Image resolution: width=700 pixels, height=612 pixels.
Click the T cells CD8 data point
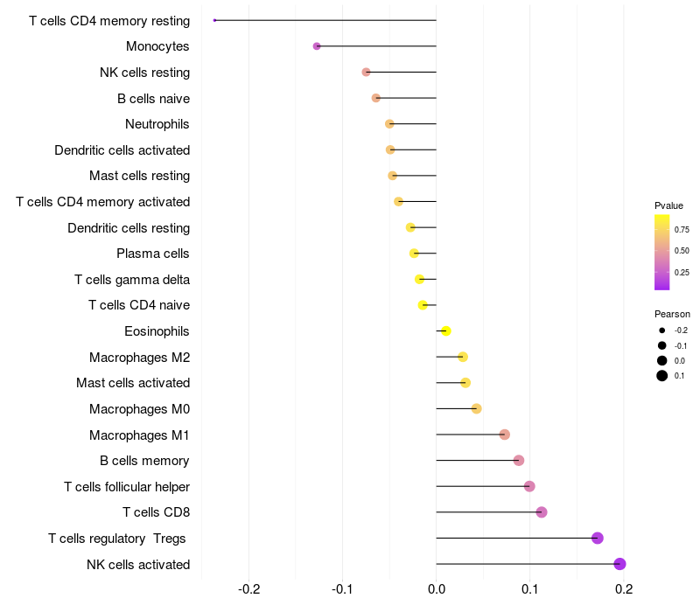(542, 511)
